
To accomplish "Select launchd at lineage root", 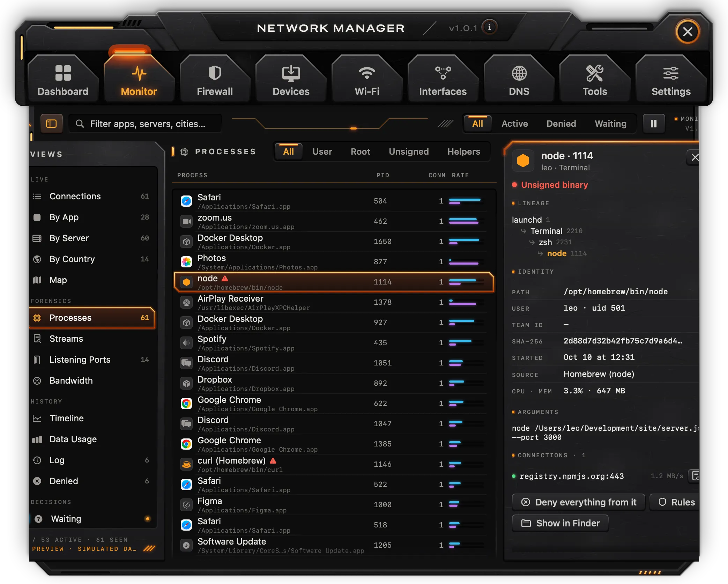I will coord(527,220).
